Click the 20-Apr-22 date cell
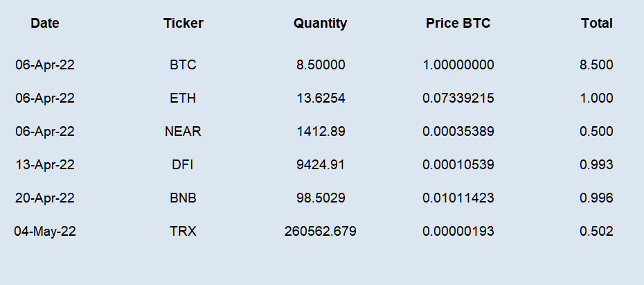This screenshot has height=285, width=644. [45, 198]
